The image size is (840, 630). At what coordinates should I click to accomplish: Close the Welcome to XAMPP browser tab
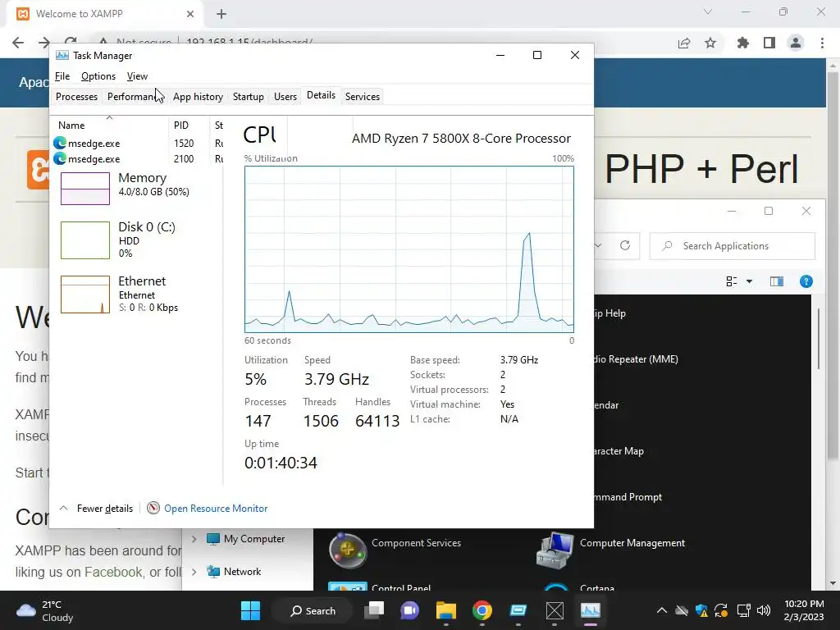click(190, 14)
